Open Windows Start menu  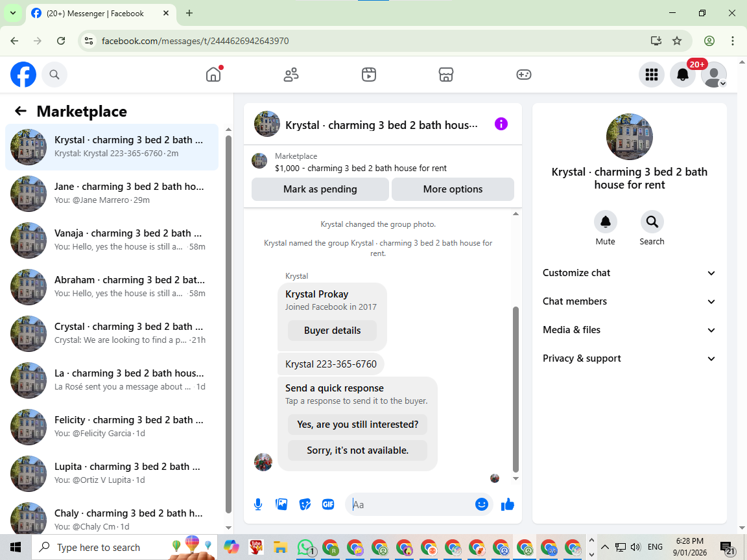(x=16, y=547)
